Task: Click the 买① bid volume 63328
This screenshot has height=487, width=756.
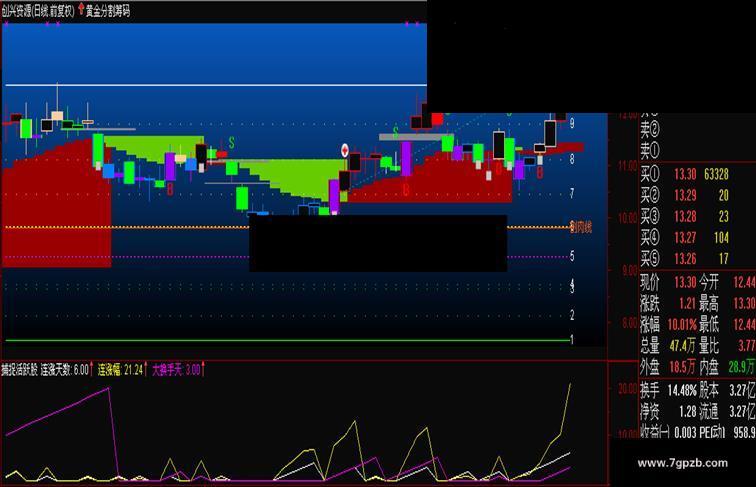Action: pyautogui.click(x=716, y=174)
